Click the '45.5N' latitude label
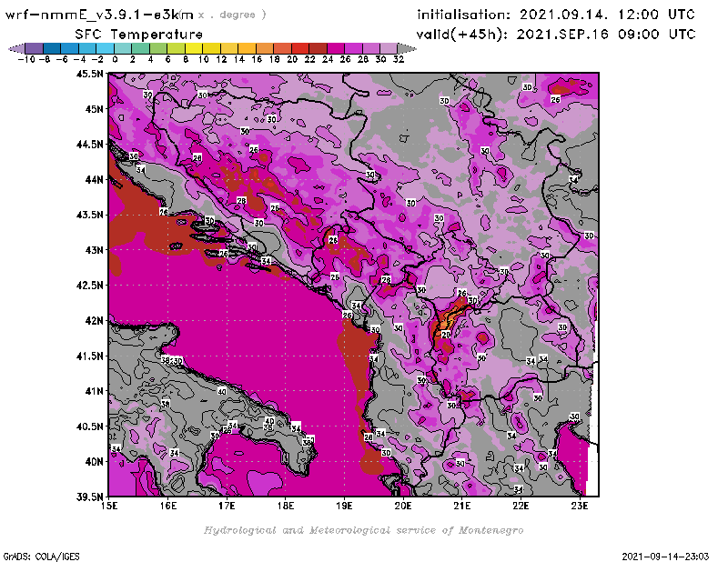Screen dimensions: 728x562 pos(89,74)
